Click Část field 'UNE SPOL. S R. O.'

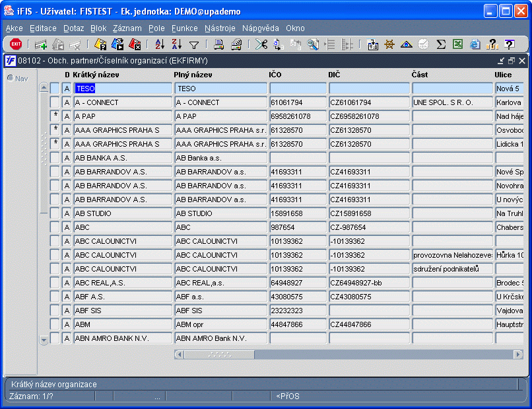452,102
